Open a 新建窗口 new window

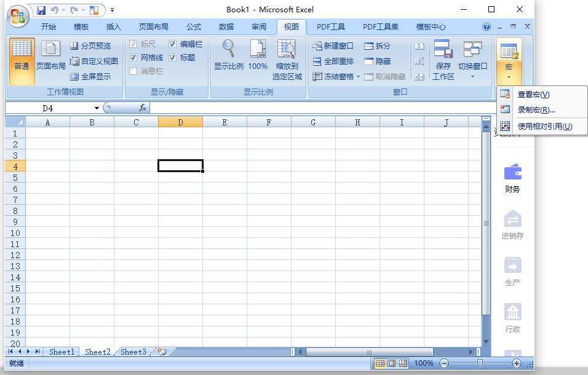[333, 45]
